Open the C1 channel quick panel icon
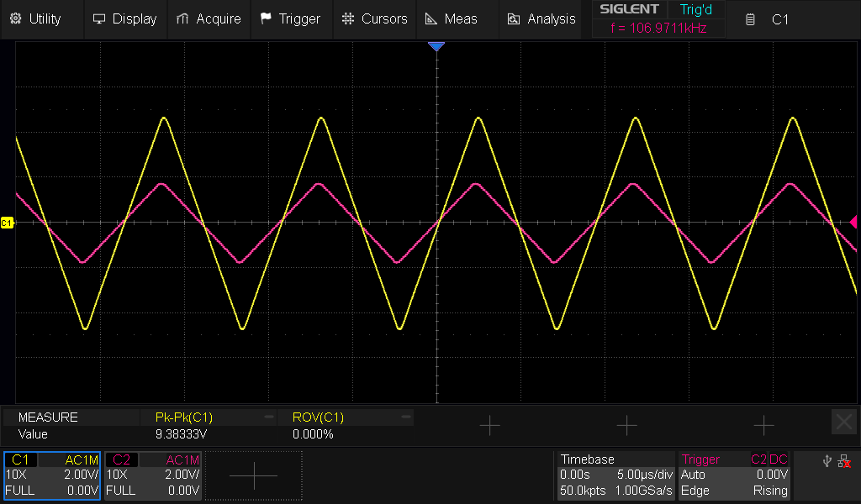This screenshot has width=861, height=504. (x=750, y=19)
